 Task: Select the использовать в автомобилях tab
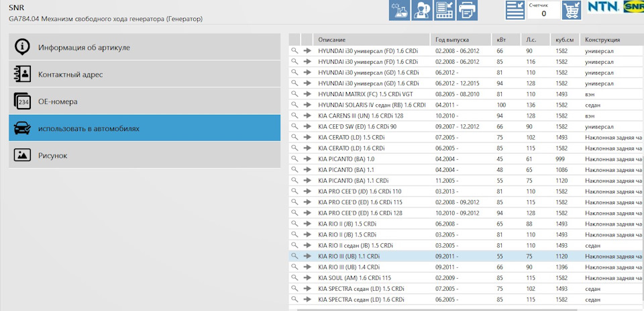[x=144, y=128]
